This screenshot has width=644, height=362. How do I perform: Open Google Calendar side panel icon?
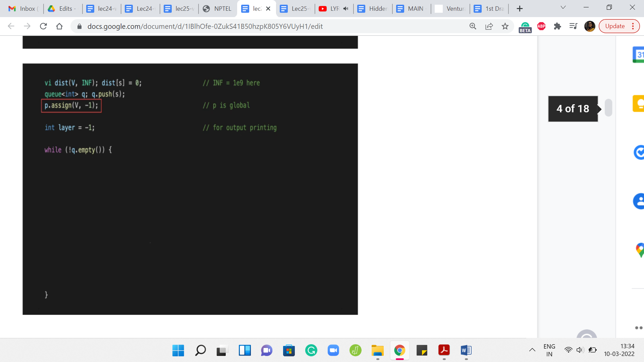point(639,55)
